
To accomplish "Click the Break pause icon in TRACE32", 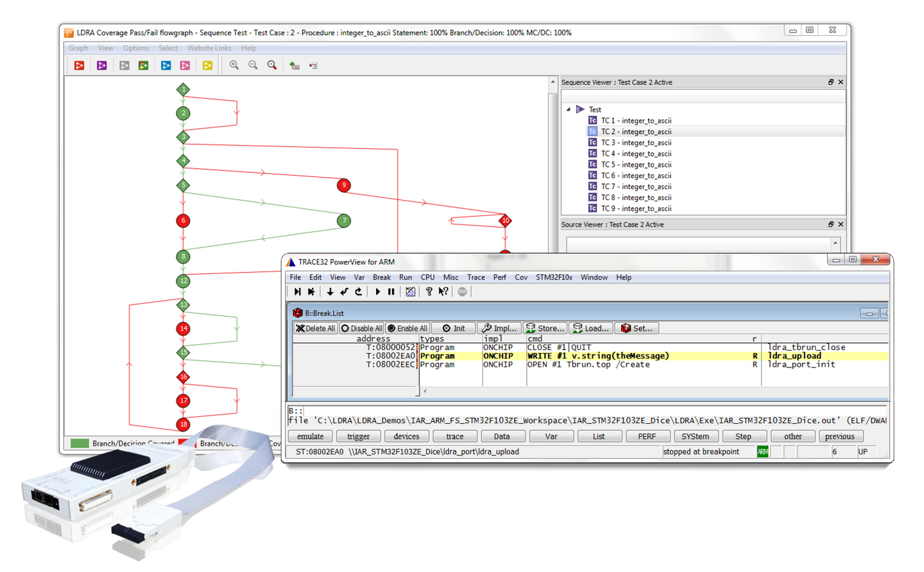I will (391, 292).
